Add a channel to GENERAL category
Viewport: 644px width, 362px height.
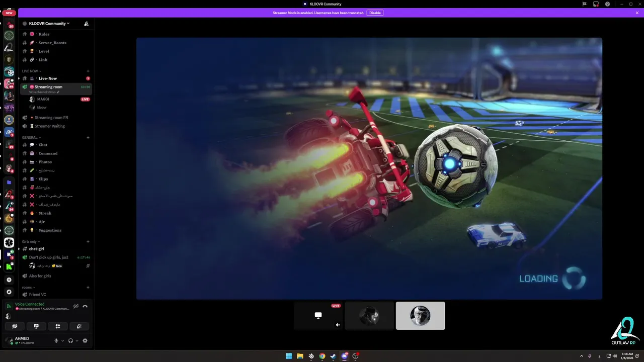(x=88, y=137)
